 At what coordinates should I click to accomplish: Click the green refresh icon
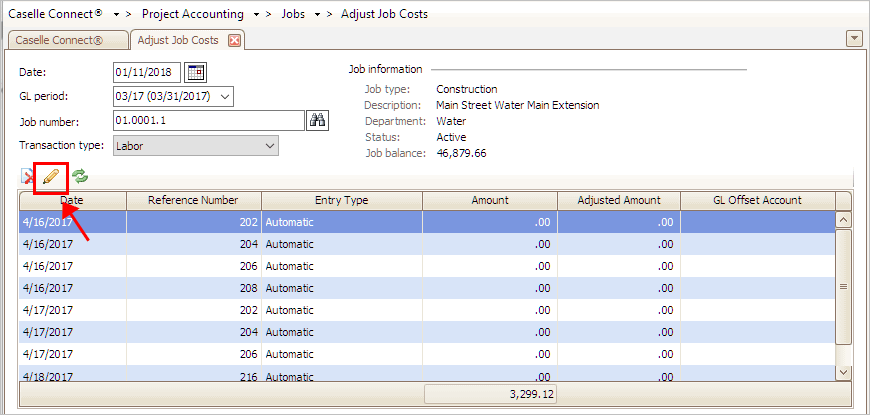pyautogui.click(x=80, y=177)
